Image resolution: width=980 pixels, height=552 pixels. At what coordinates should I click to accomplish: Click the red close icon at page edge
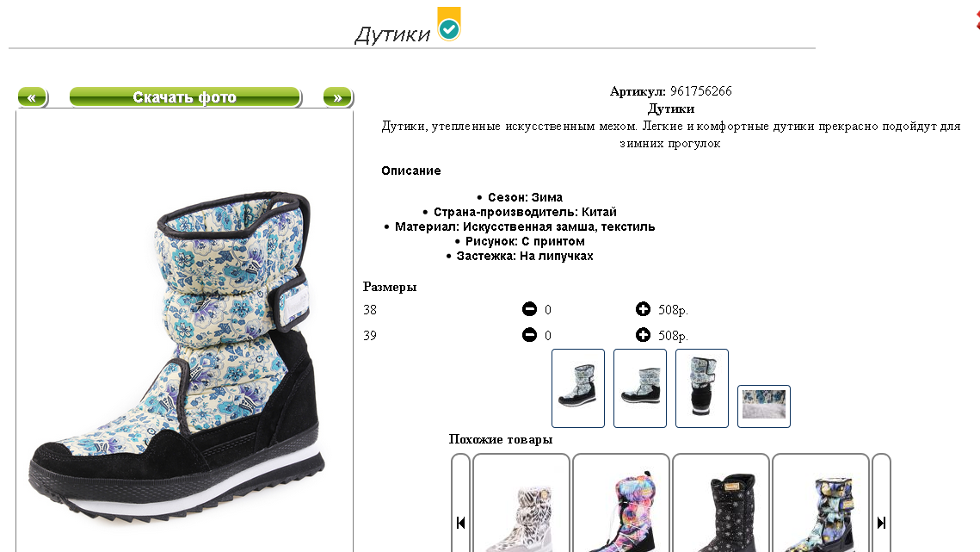(977, 17)
